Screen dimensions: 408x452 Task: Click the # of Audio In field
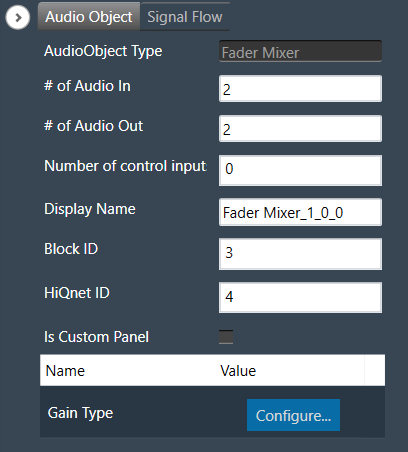point(300,89)
